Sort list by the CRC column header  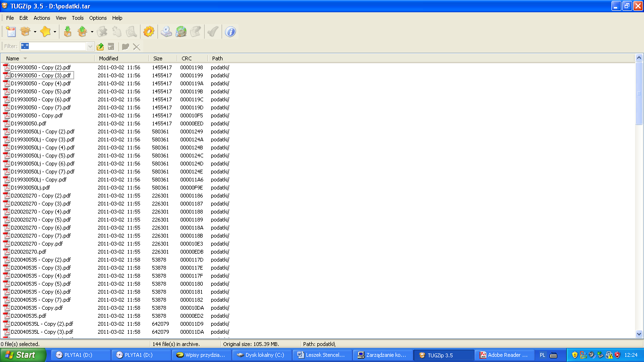tap(192, 58)
